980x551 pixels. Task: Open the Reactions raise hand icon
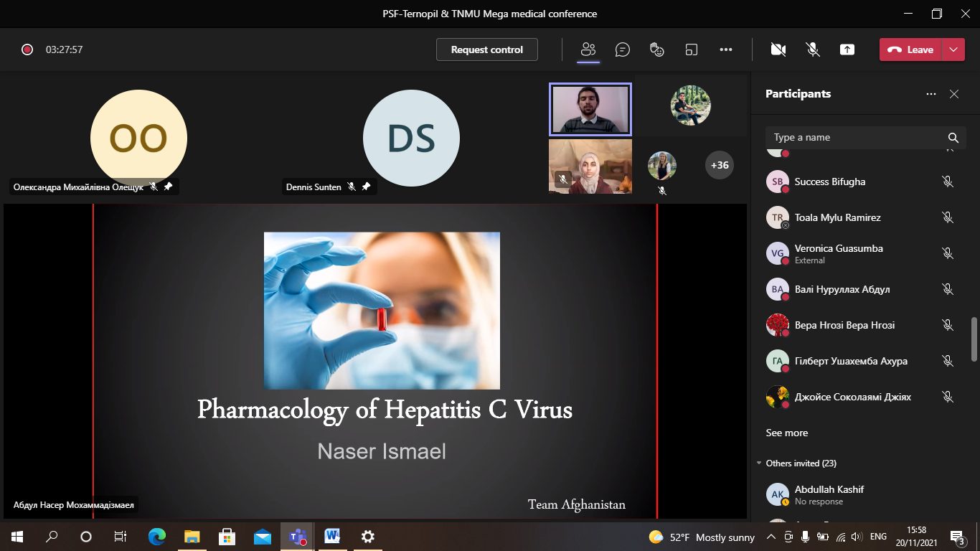point(656,50)
